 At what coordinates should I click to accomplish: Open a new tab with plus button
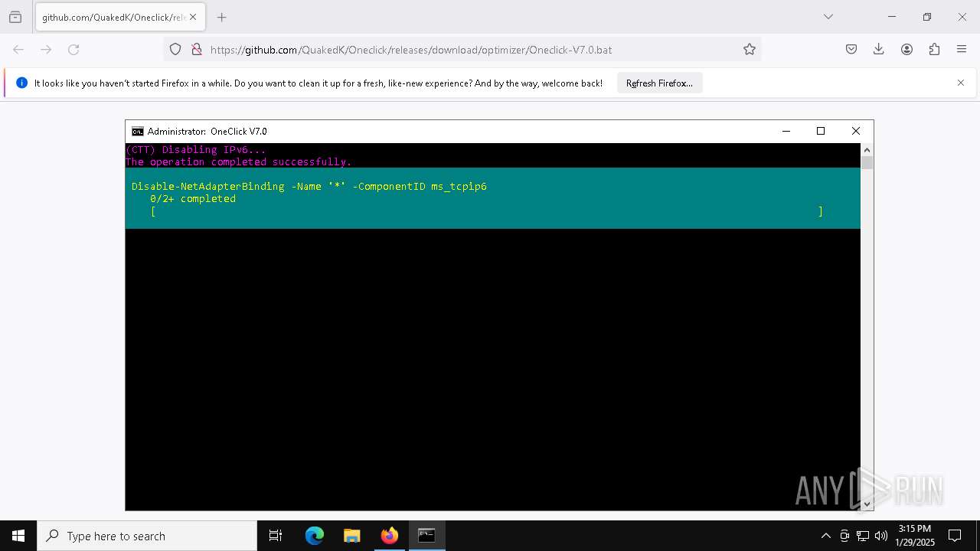point(221,17)
